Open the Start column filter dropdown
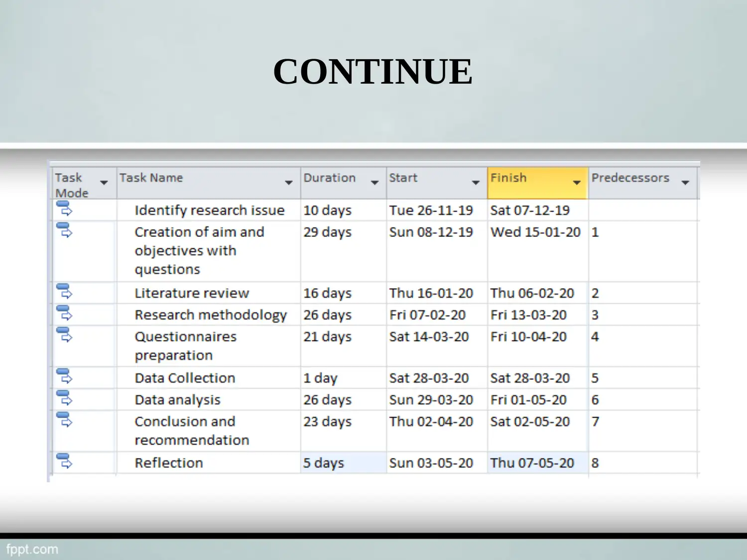This screenshot has height=560, width=747. click(476, 183)
